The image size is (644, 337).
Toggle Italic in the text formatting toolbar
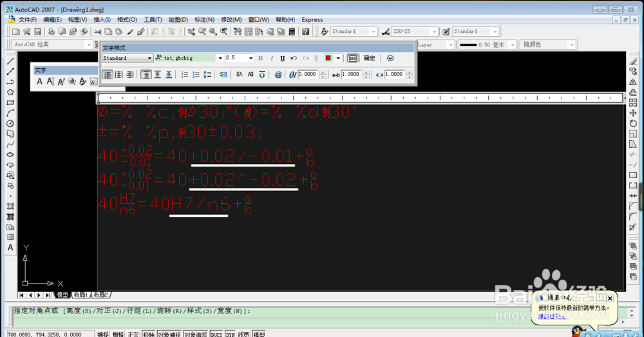[x=272, y=59]
